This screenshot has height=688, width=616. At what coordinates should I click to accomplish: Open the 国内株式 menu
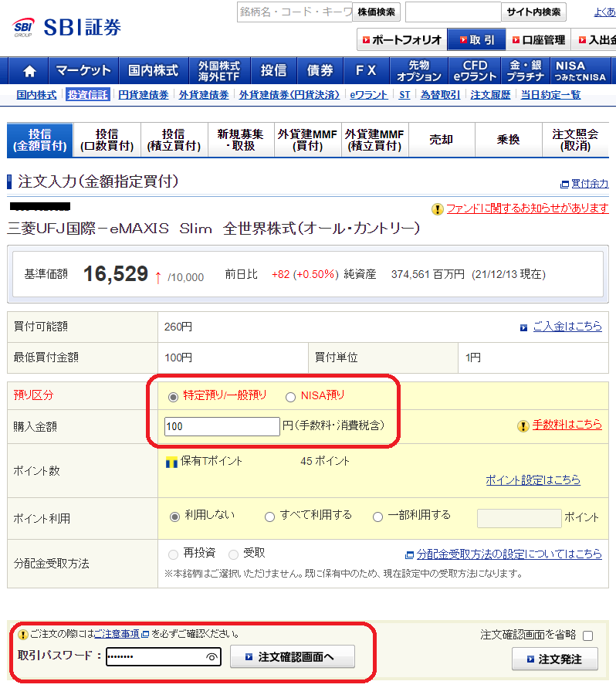point(153,70)
